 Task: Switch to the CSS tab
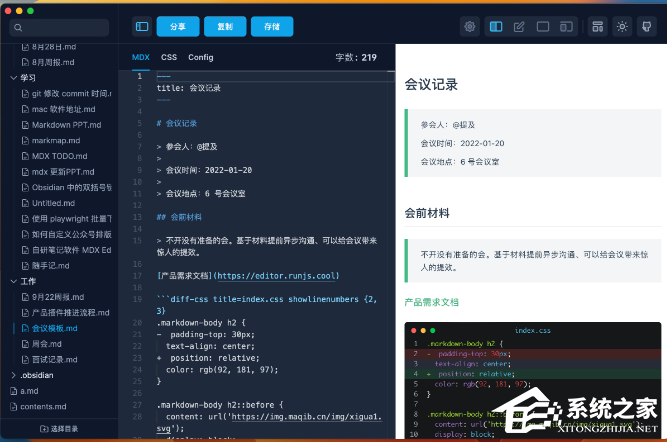[169, 57]
